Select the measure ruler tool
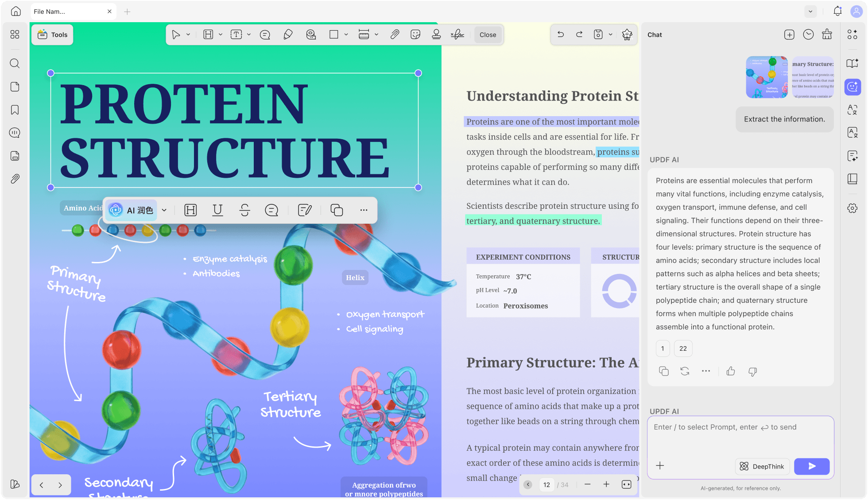Screen dimensions: 868x500 [364, 35]
